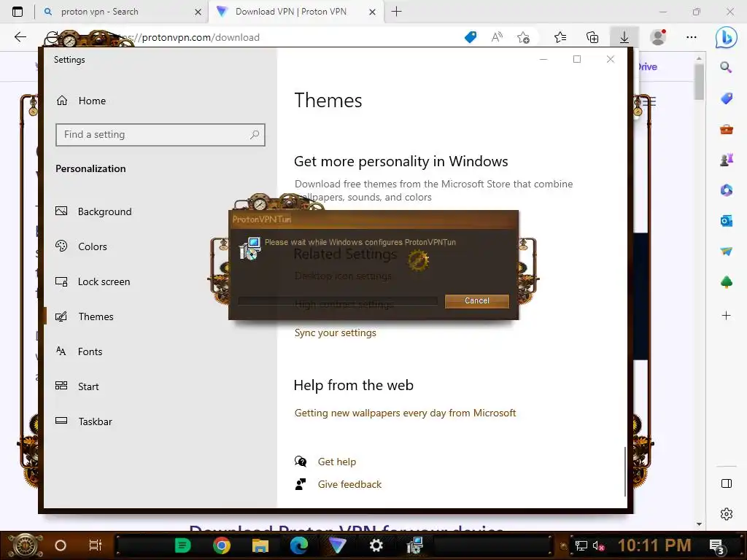This screenshot has height=560, width=747.
Task: Toggle Edge sidebar visibility panel icon
Action: pos(726,484)
